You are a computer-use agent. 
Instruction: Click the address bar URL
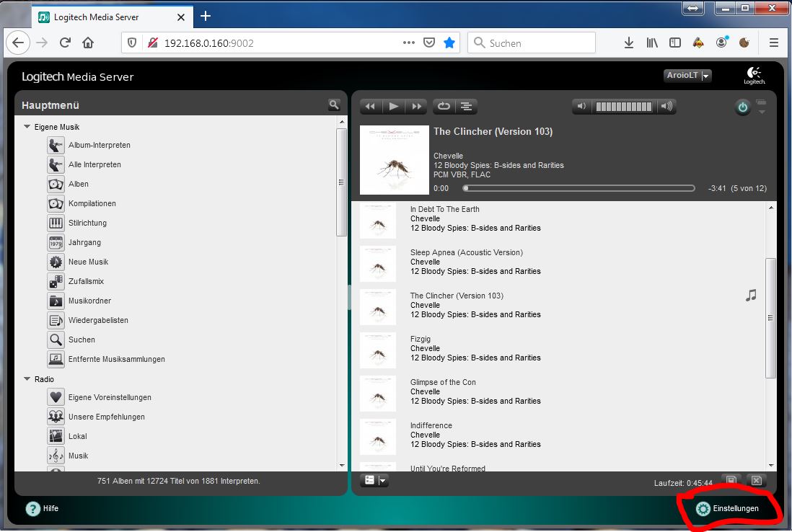(208, 43)
